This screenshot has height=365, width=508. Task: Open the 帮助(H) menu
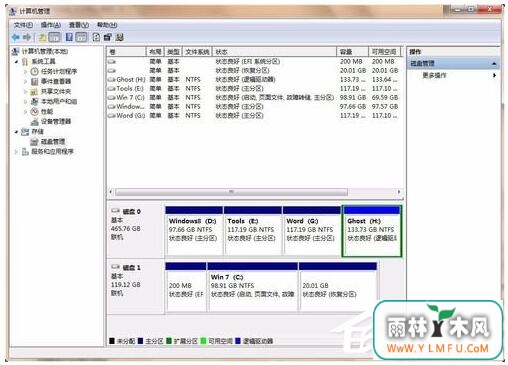(x=107, y=25)
